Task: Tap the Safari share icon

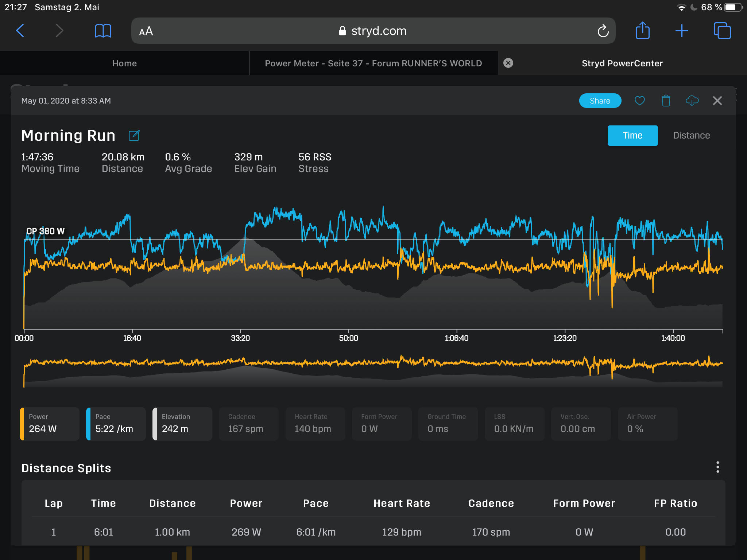Action: pyautogui.click(x=642, y=31)
